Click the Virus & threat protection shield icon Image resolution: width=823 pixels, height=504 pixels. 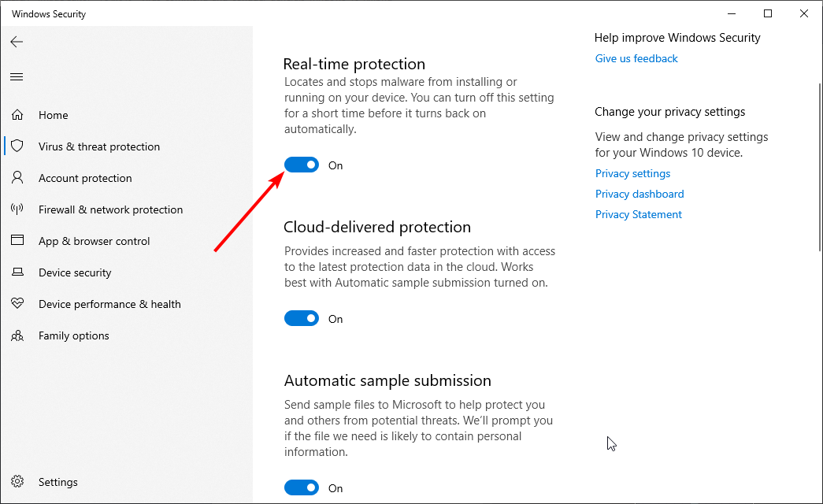point(17,146)
